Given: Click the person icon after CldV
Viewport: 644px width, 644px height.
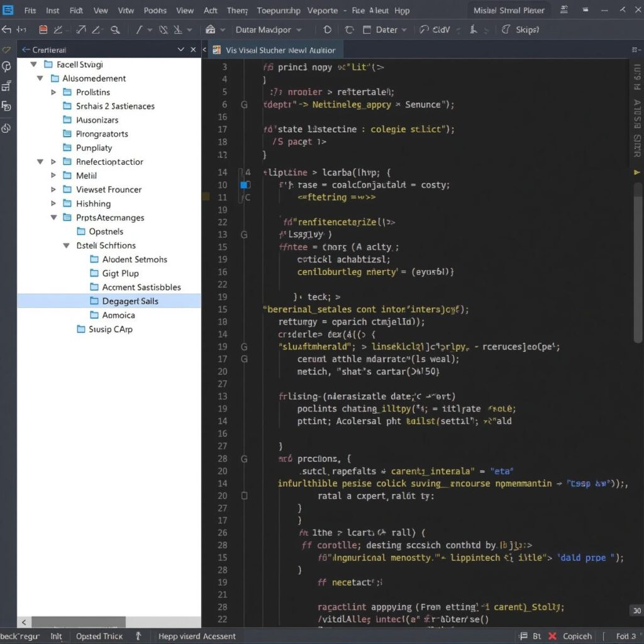Looking at the screenshot, I should [474, 29].
